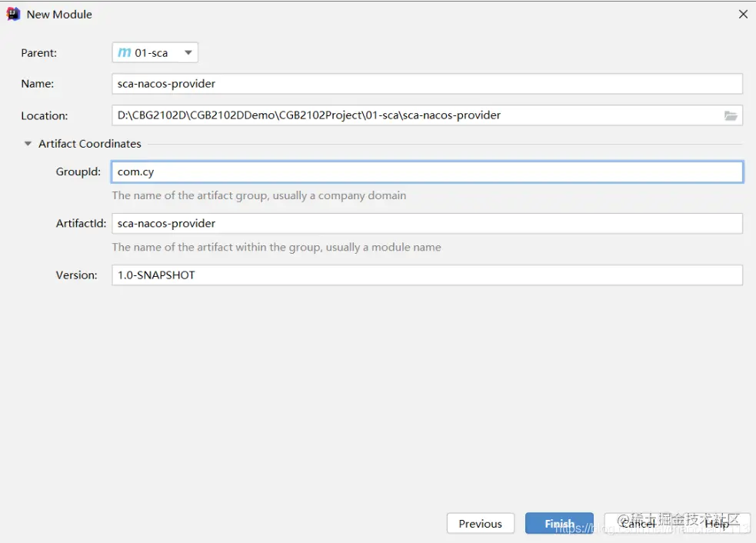Screen dimensions: 756x543
Task: Click the New Module title text
Action: tap(59, 15)
